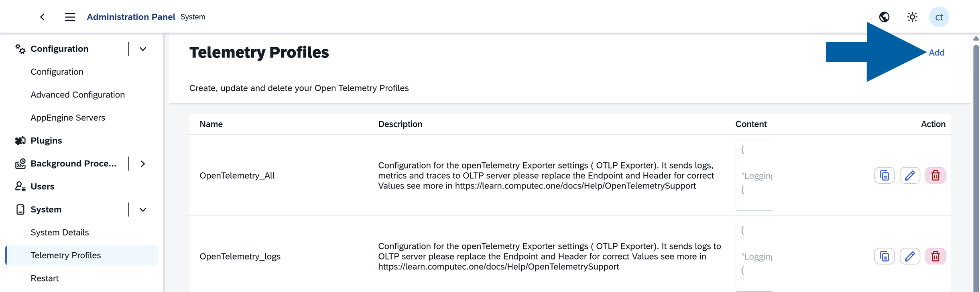Click the Users person icon

click(20, 187)
